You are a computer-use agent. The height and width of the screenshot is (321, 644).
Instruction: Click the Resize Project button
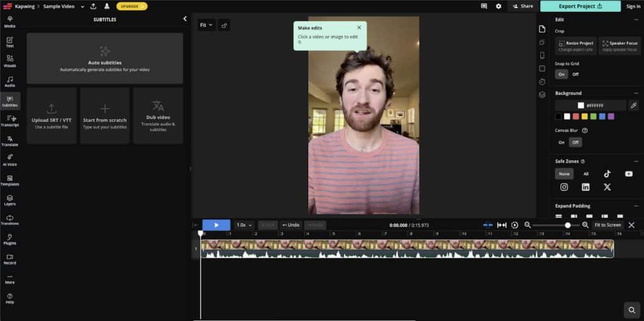click(576, 46)
